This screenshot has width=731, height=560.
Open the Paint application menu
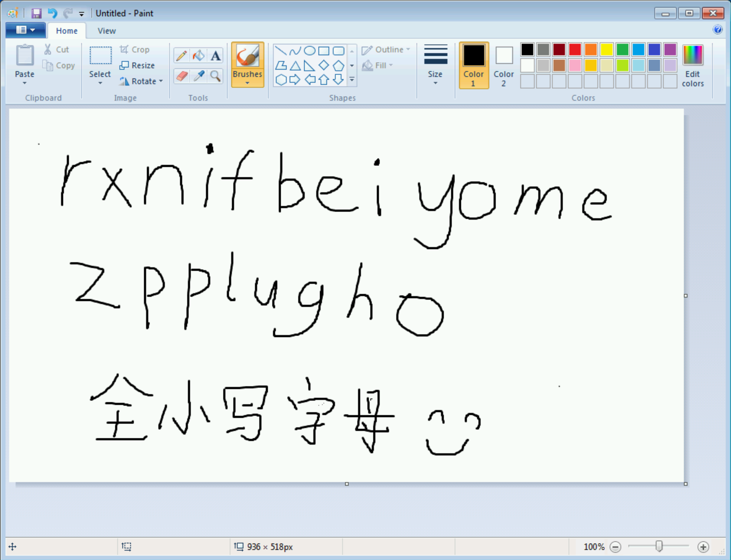pos(25,29)
